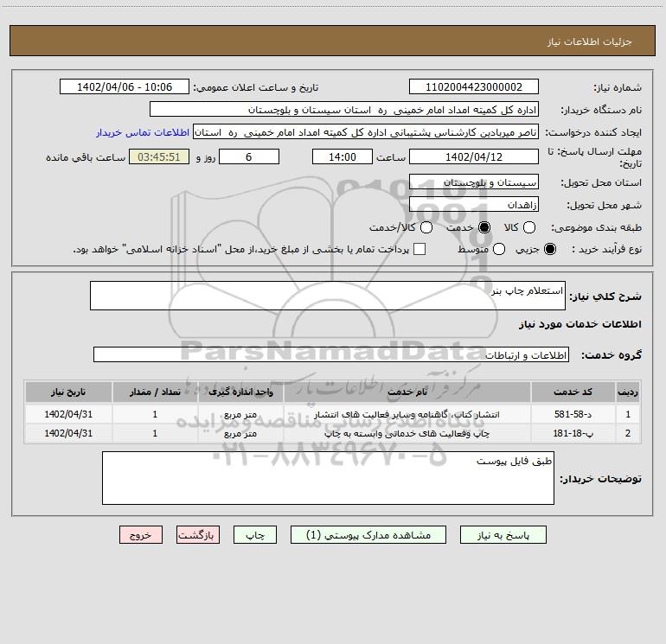666x644 pixels.
Task: Click the announcement date field 1402/04/06 - 10:06
Action: point(125,87)
